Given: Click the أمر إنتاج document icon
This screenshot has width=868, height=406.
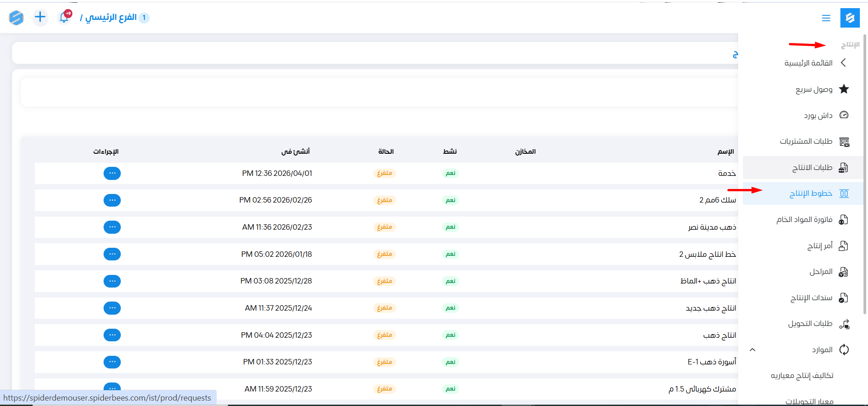Looking at the screenshot, I should pyautogui.click(x=844, y=245).
